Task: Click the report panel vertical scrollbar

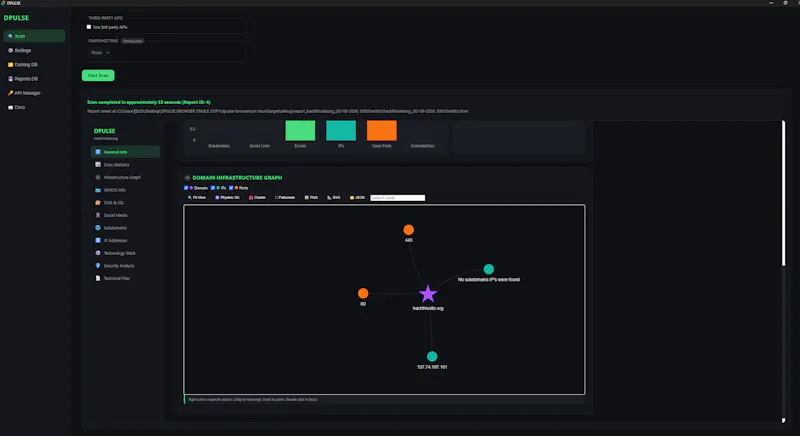Action: (784, 193)
